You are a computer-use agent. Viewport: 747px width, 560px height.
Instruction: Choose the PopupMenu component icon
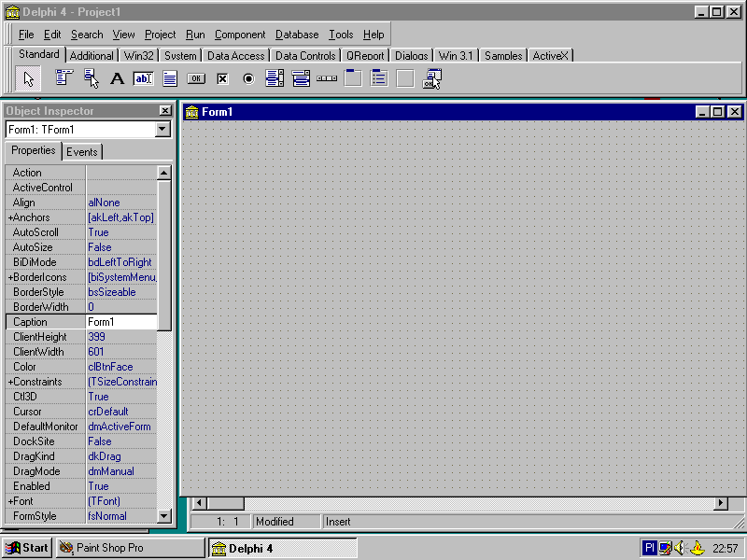[91, 79]
